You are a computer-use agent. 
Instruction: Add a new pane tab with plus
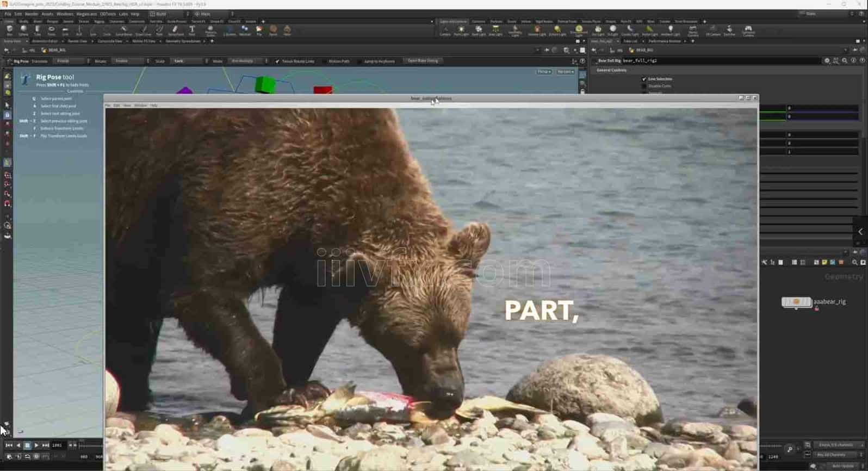(x=212, y=41)
